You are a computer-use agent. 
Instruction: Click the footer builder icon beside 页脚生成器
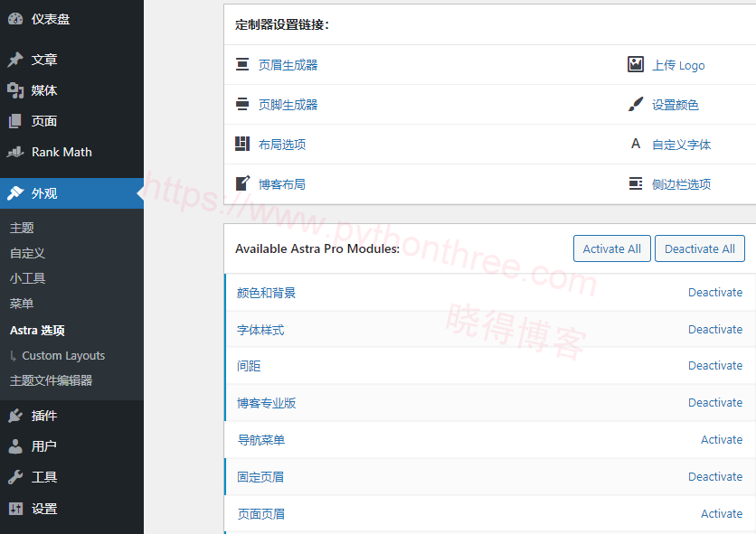(242, 104)
